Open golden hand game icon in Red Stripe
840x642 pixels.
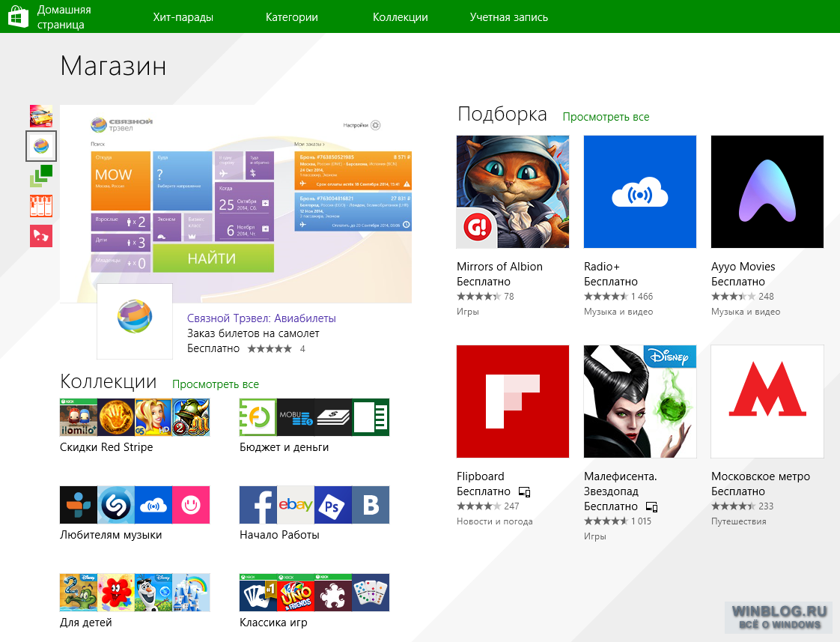[x=116, y=417]
